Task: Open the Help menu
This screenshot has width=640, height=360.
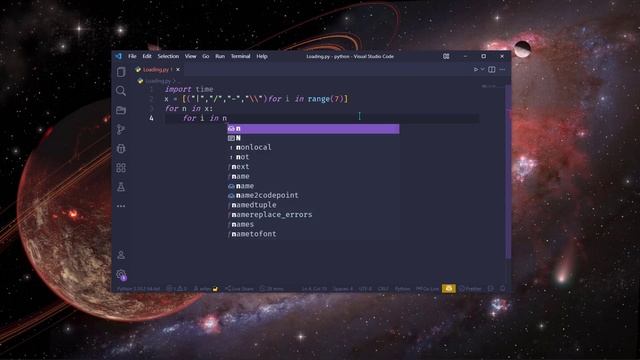Action: click(262, 56)
